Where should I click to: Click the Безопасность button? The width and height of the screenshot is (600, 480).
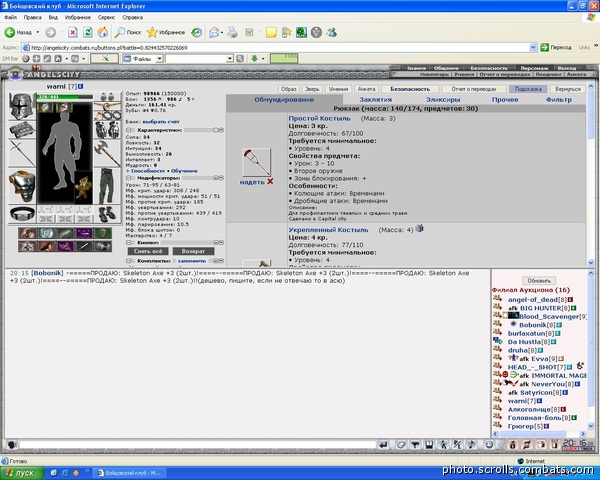pos(410,89)
